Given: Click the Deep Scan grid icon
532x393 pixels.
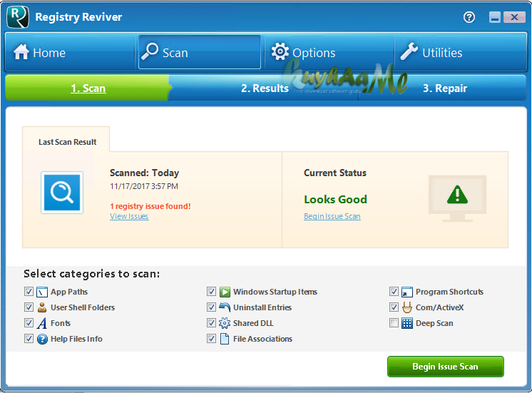Looking at the screenshot, I should tap(407, 323).
